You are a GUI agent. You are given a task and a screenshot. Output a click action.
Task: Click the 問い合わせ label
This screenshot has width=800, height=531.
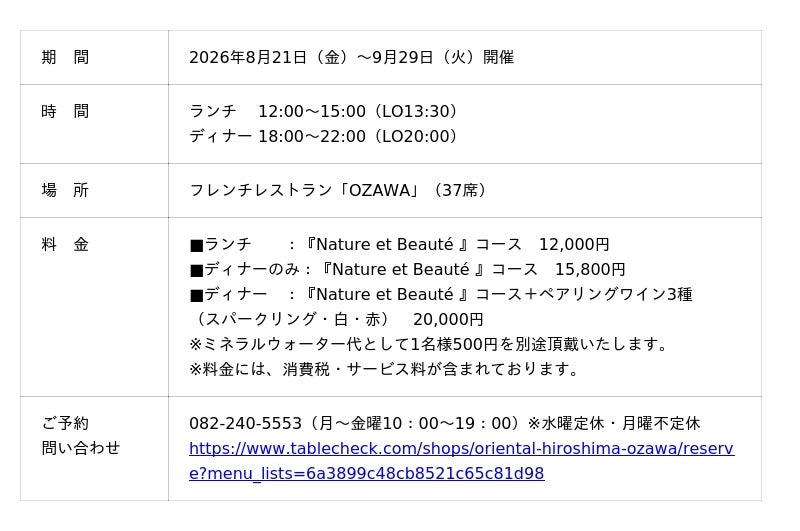(81, 448)
